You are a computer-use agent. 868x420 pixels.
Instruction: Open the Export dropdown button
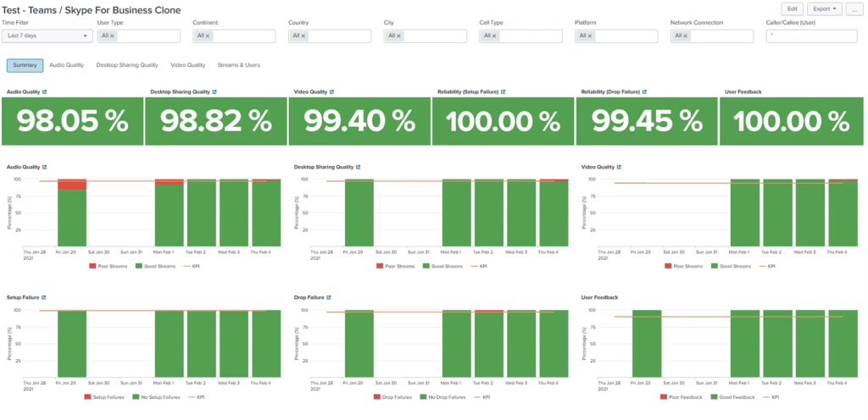coord(825,8)
